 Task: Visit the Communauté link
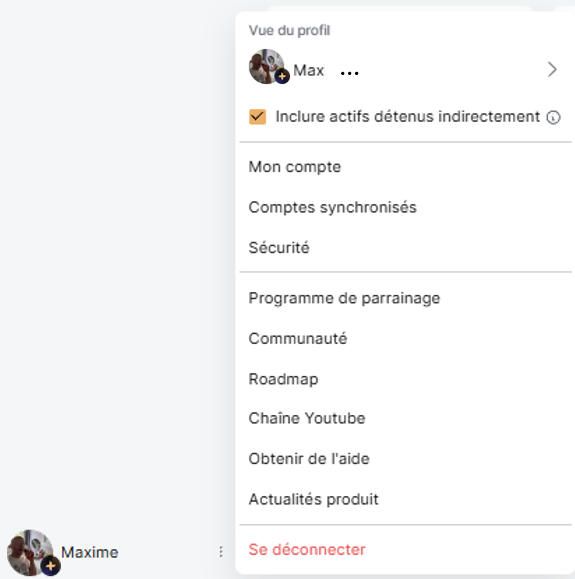[x=298, y=339]
